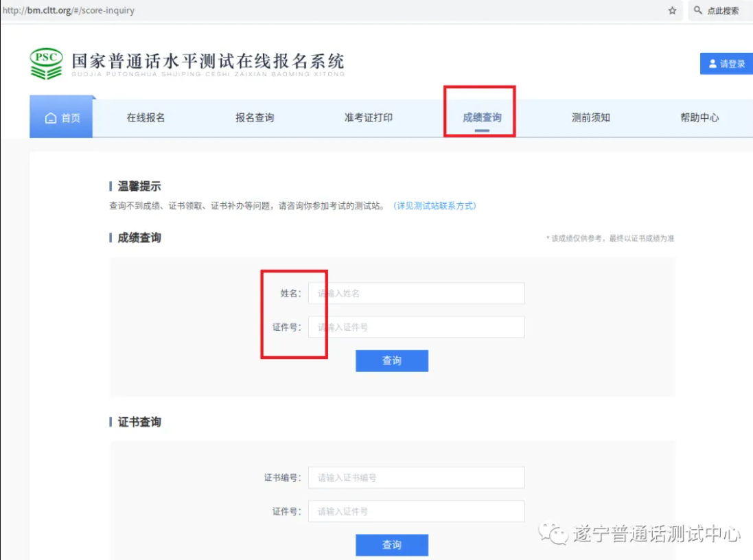This screenshot has height=560, width=753.
Task: Switch to the 报名查询 tab
Action: click(x=255, y=117)
